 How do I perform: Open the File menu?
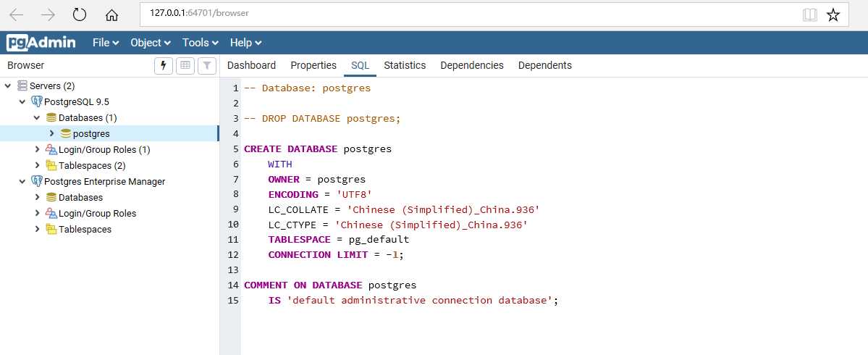tap(106, 43)
